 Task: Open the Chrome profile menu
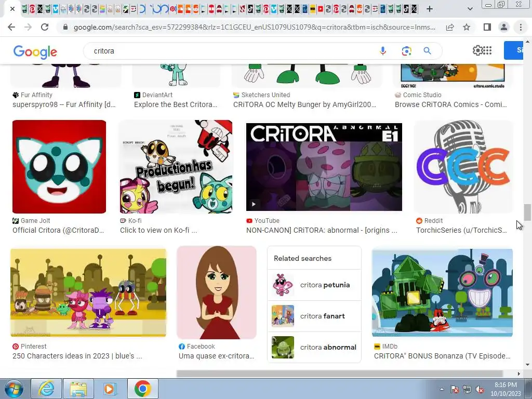(x=504, y=27)
